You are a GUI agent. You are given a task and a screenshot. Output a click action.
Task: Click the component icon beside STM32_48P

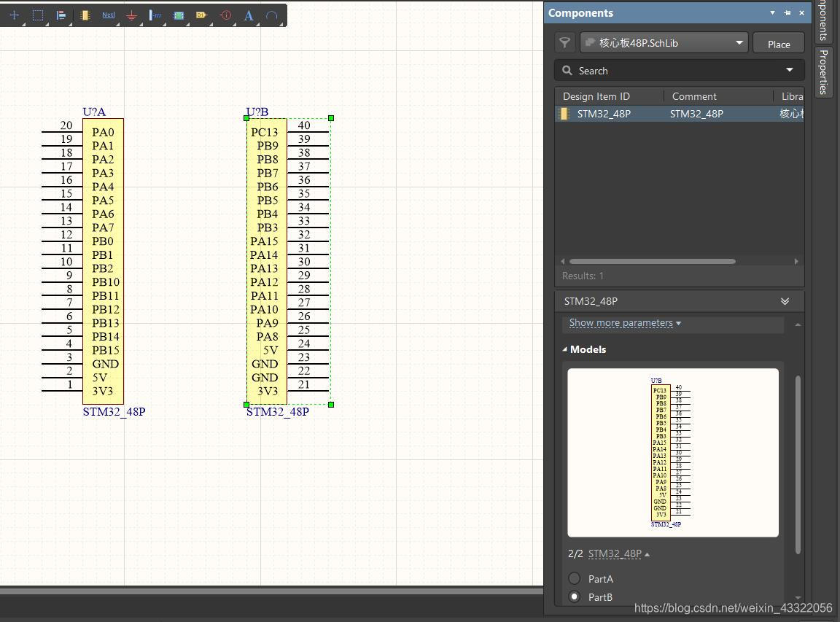pyautogui.click(x=564, y=114)
